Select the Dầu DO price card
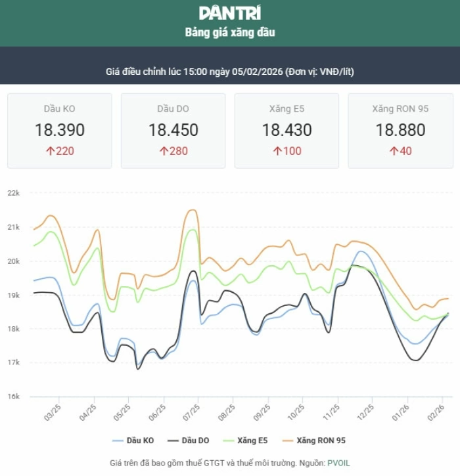Screen dimensions: 460x476 click(x=173, y=131)
